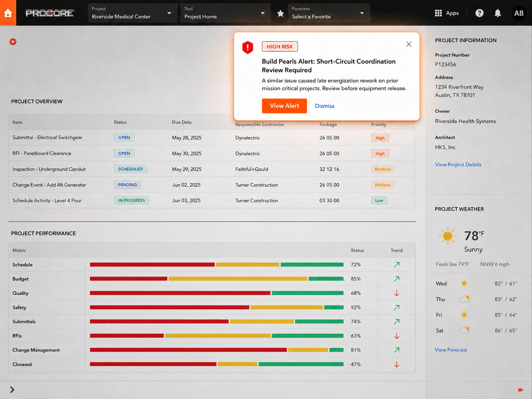
Task: Click Riverside Health Systems owner text
Action: coord(465,121)
